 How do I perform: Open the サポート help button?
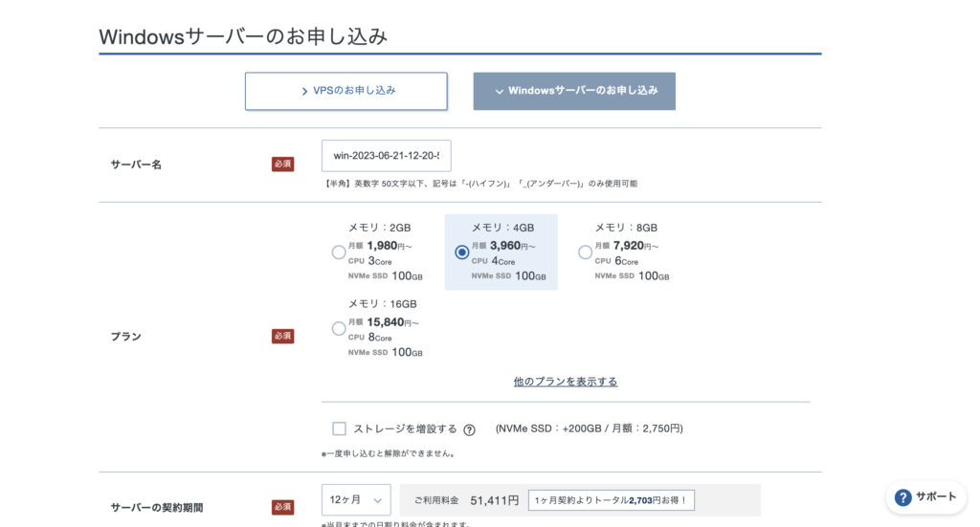click(x=925, y=497)
